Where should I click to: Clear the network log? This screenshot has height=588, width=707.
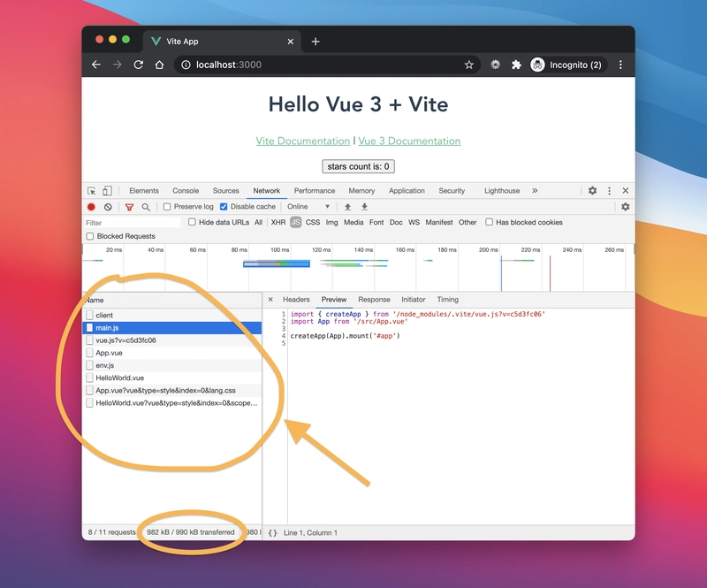point(108,207)
